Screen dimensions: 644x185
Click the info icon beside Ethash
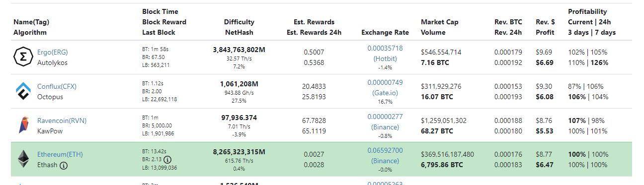click(x=64, y=166)
